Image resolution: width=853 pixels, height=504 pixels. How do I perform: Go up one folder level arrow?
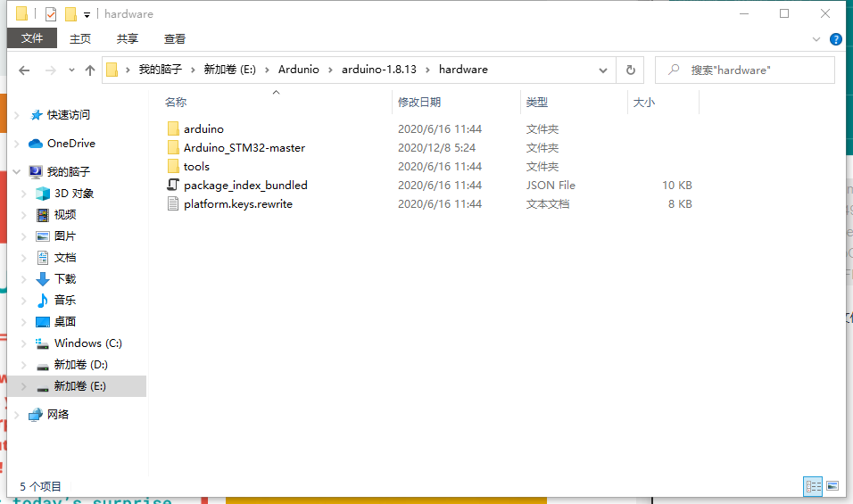click(x=90, y=70)
